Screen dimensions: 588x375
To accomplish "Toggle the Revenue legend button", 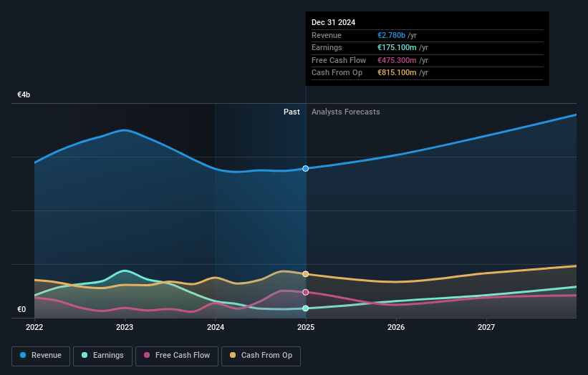I will [41, 356].
